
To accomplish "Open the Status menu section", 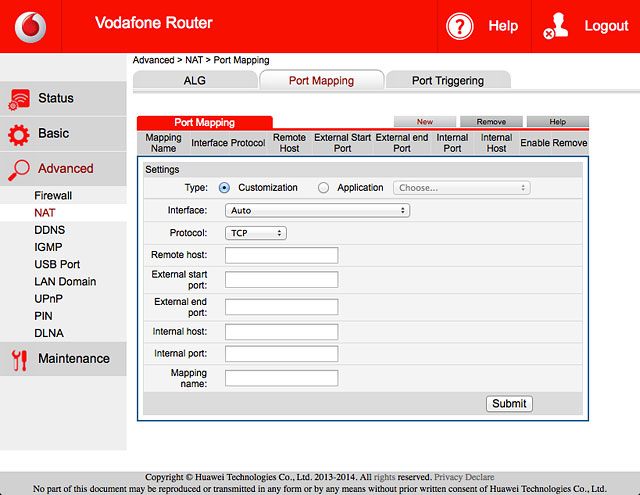I will click(63, 98).
